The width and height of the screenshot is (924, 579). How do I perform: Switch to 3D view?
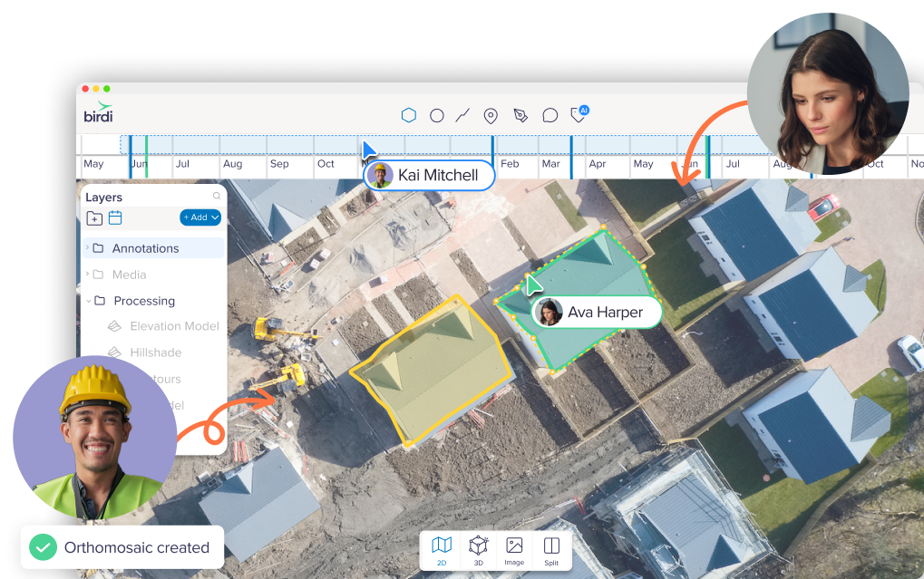point(478,548)
